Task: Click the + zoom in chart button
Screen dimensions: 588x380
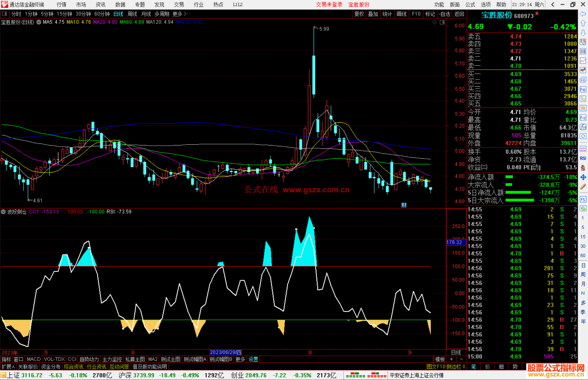Action: [451, 359]
